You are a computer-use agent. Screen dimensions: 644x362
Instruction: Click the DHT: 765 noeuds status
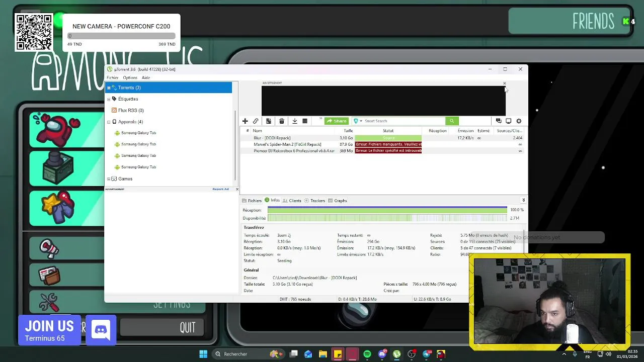pos(295,299)
